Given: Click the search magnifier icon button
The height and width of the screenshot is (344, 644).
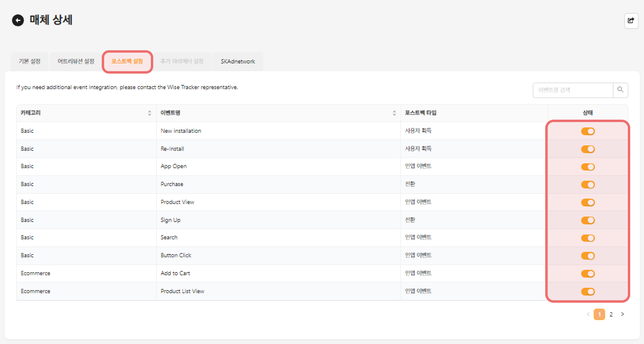Looking at the screenshot, I should [620, 90].
